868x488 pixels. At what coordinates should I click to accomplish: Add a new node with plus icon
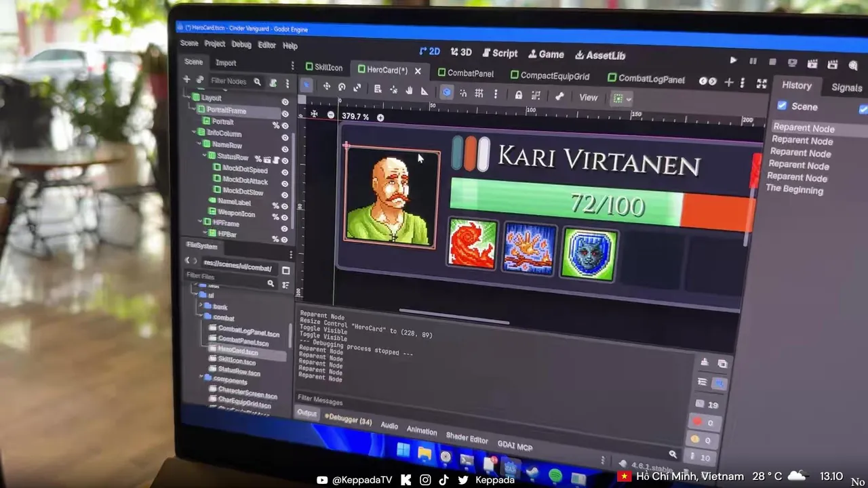(x=186, y=79)
